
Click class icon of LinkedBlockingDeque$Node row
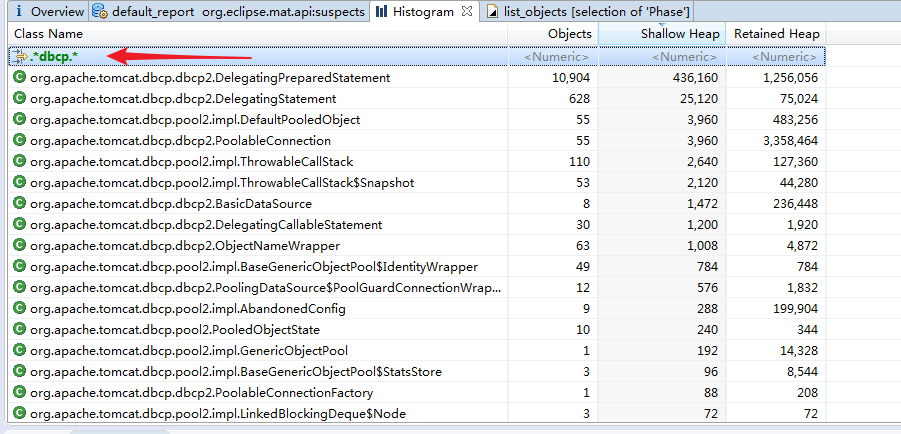tap(20, 414)
